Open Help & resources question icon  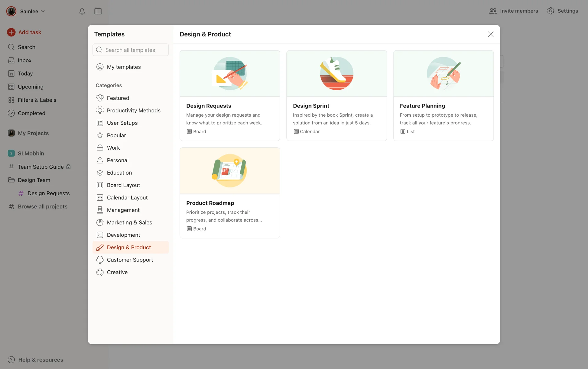coord(11,360)
